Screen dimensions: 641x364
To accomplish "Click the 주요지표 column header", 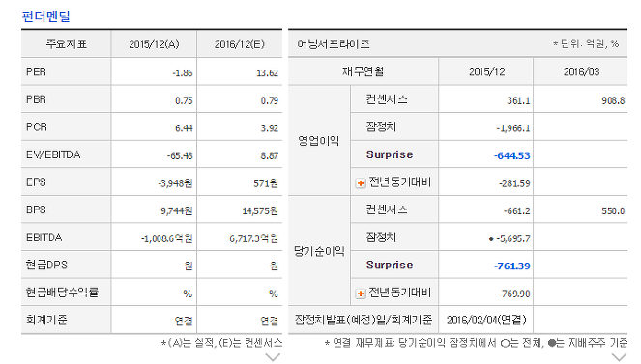I will (66, 44).
